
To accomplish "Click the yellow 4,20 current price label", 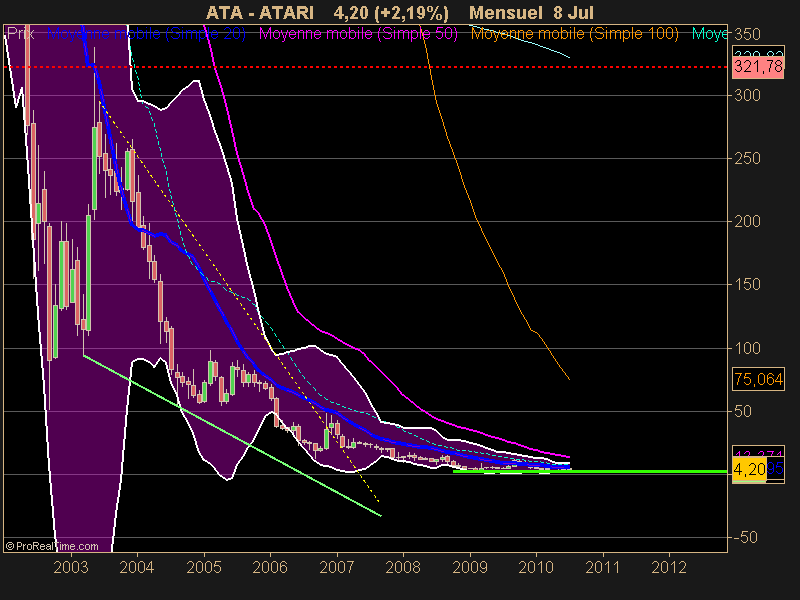I will (749, 468).
